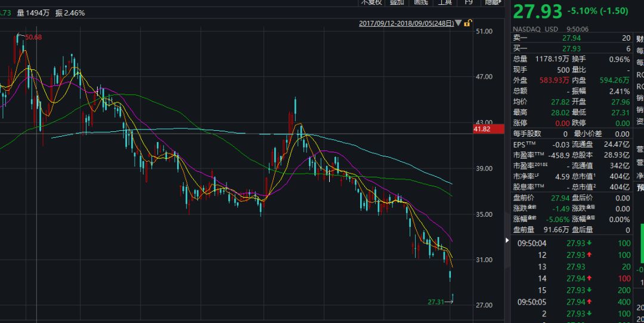644x323 pixels.
Task: Open the 不复权 adjustment menu
Action: tap(371, 2)
